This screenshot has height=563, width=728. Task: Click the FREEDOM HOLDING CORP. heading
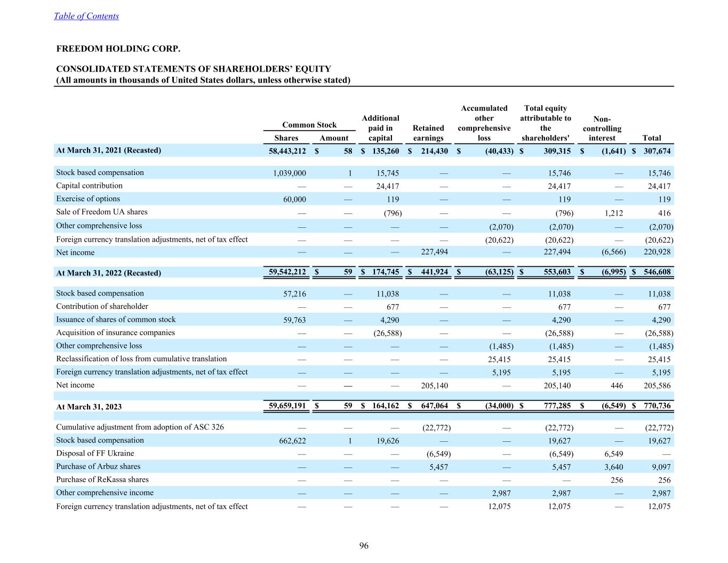click(x=118, y=49)
